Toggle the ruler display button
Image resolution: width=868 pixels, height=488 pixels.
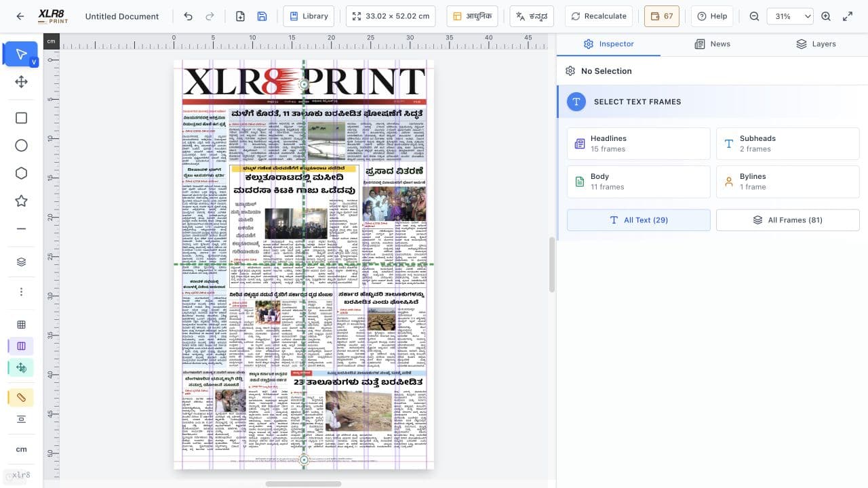click(x=21, y=397)
